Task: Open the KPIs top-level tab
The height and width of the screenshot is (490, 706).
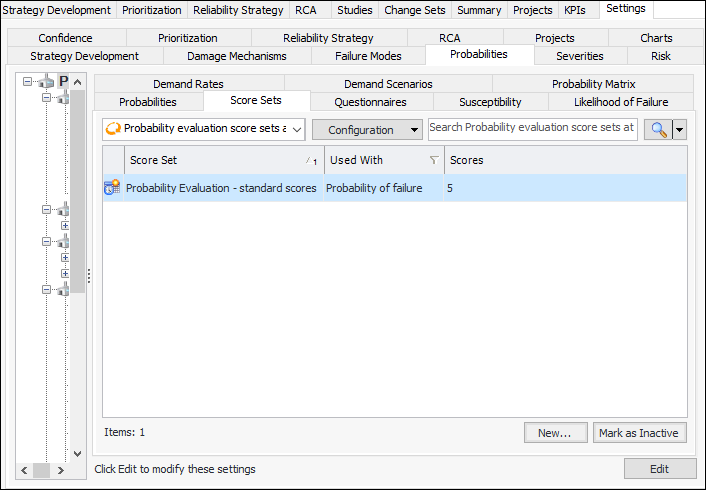Action: (x=575, y=10)
